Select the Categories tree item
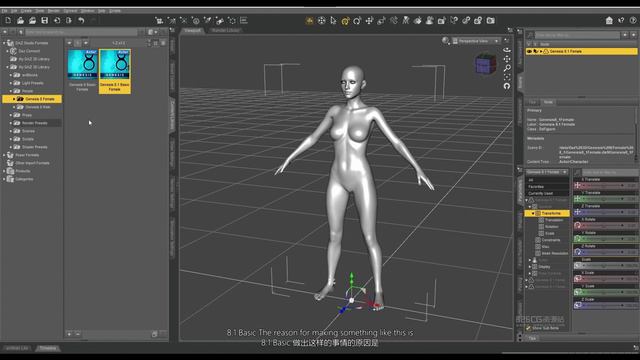Viewport: 640px width, 360px height. coord(24,179)
